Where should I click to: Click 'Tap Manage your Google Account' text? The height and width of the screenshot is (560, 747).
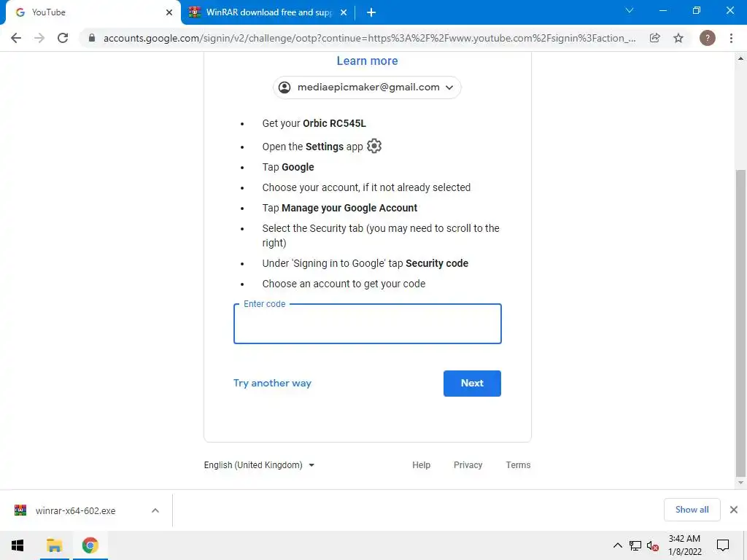pyautogui.click(x=340, y=208)
